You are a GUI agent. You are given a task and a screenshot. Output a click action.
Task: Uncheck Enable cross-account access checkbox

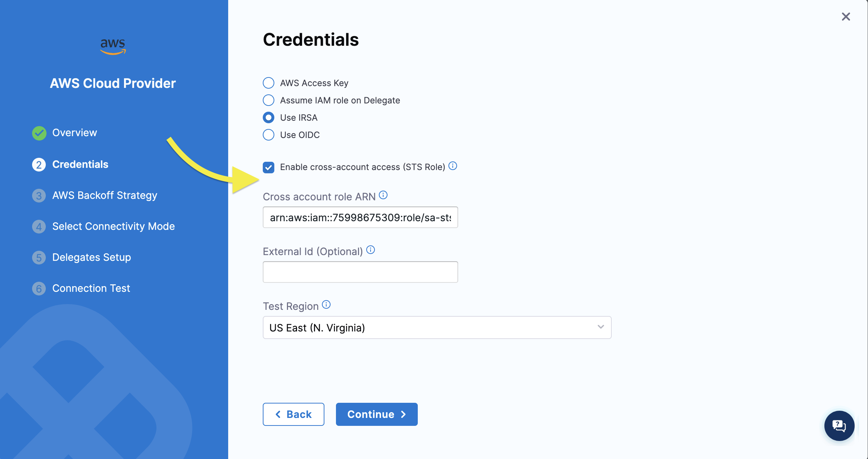(x=269, y=167)
